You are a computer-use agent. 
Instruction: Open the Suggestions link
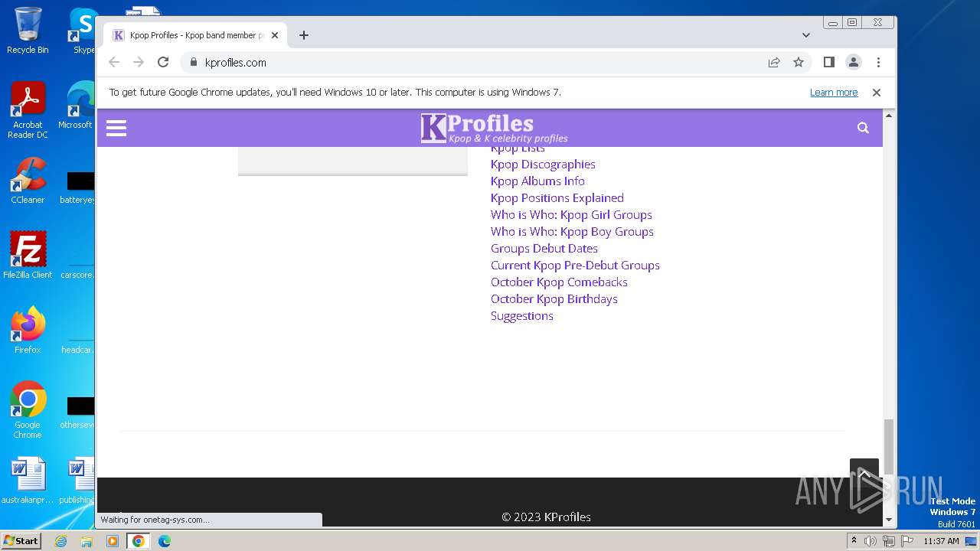pos(522,315)
